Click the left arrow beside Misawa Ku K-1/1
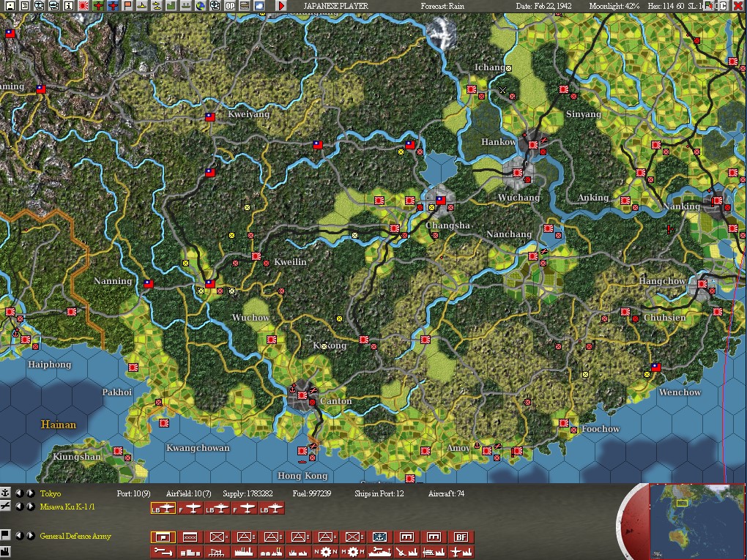The width and height of the screenshot is (747, 560). tap(20, 505)
